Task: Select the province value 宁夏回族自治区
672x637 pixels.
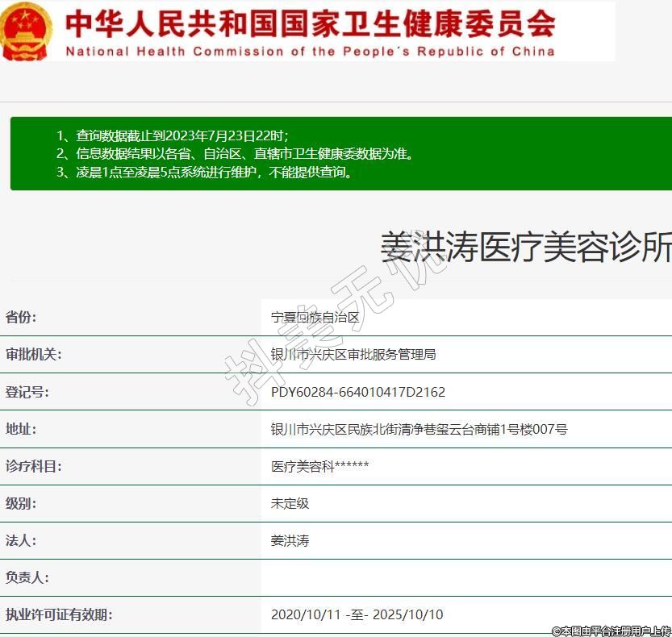Action: point(315,318)
